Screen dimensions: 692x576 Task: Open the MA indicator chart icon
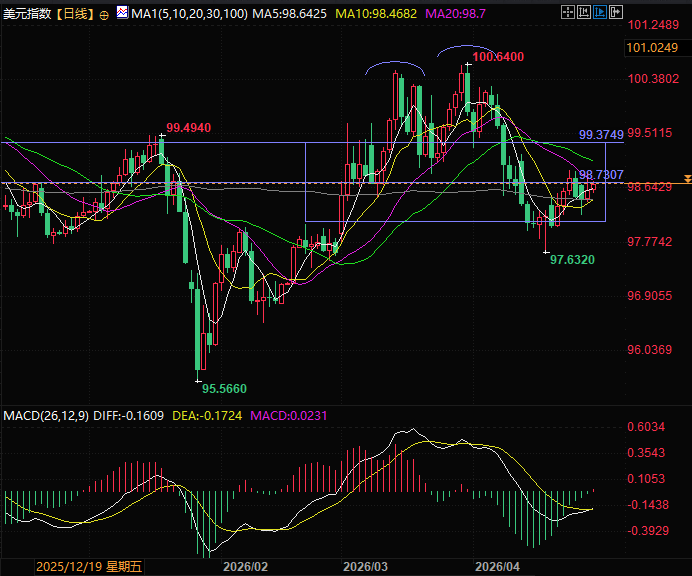pyautogui.click(x=122, y=12)
